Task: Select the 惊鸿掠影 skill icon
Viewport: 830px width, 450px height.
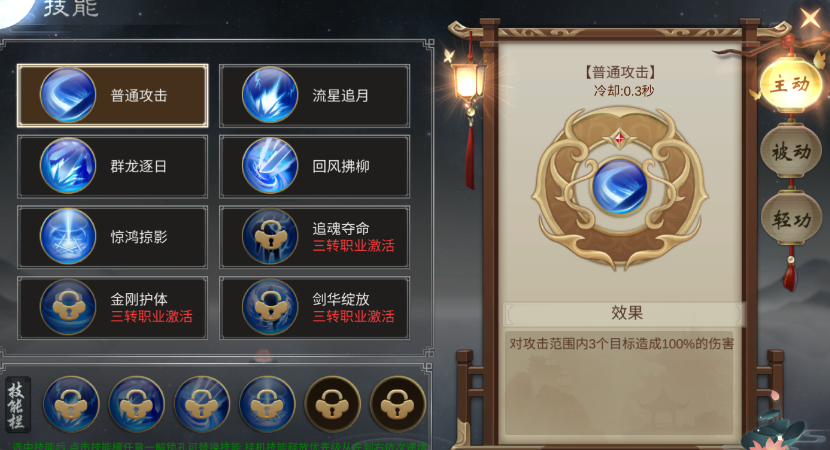Action: tap(68, 236)
